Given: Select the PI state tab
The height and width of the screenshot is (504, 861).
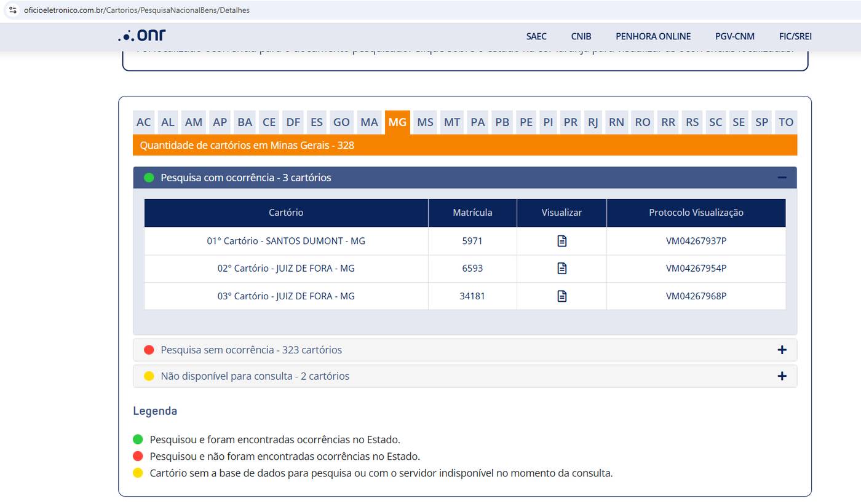Looking at the screenshot, I should pos(548,122).
